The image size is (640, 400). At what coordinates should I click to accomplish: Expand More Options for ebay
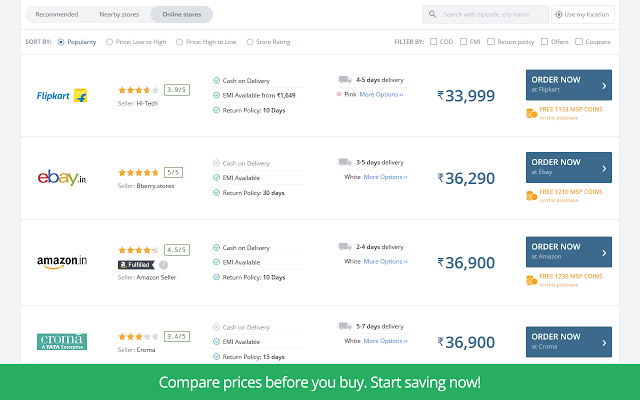coord(385,177)
